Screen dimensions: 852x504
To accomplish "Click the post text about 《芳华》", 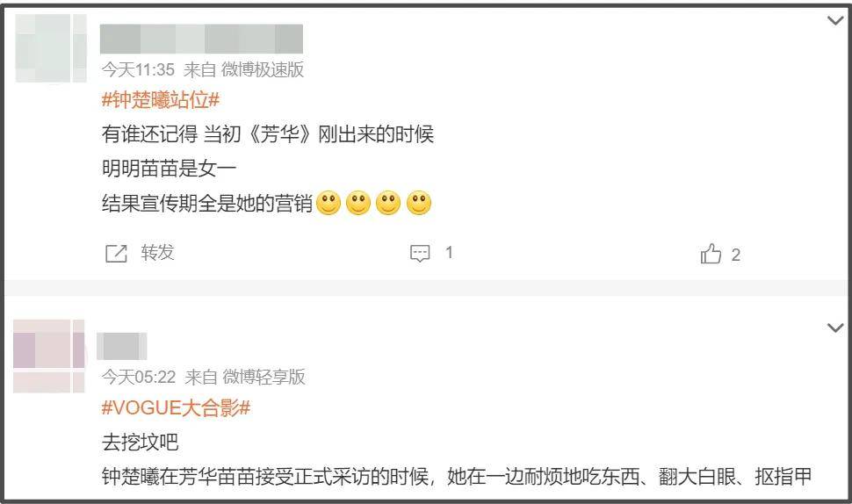I will pos(267,134).
